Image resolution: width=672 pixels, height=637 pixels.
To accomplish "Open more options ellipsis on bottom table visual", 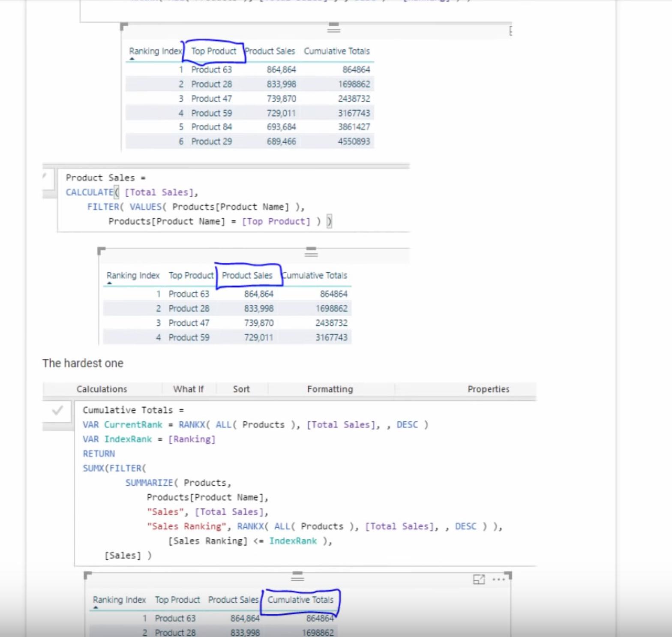I will pyautogui.click(x=498, y=580).
